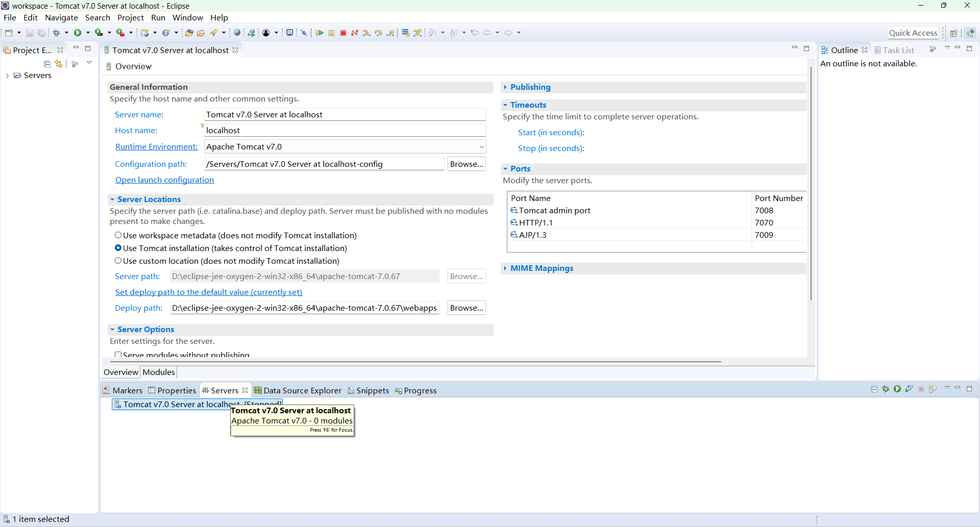The height and width of the screenshot is (527, 980).
Task: Switch to the Data Source Explorer tab
Action: click(x=298, y=391)
